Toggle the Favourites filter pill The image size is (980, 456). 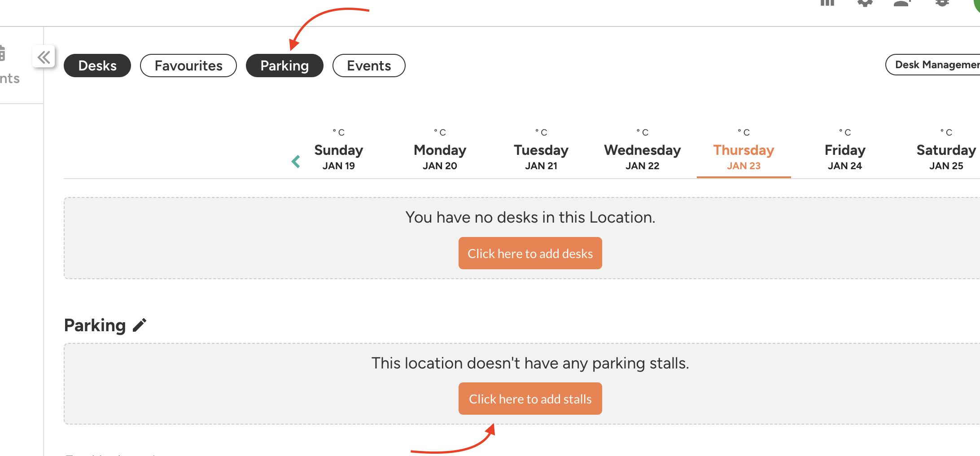(x=188, y=66)
